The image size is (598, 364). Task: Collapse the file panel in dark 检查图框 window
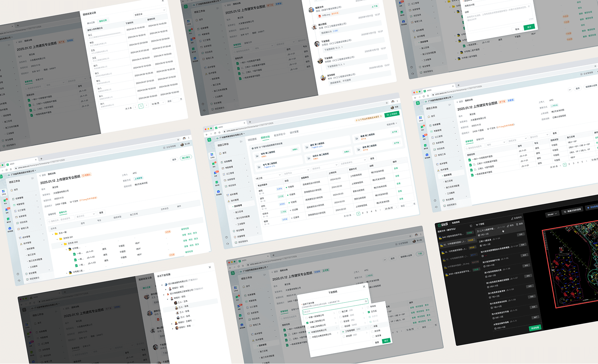click(x=471, y=226)
